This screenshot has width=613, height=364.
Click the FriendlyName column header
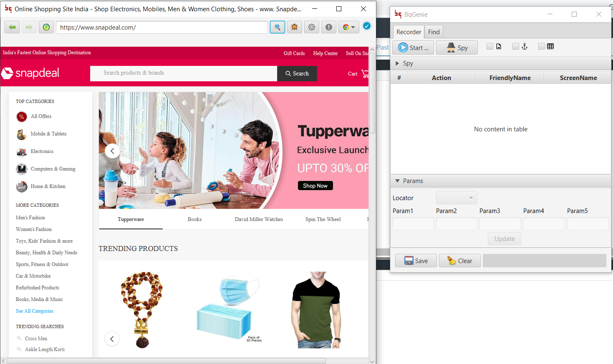tap(510, 78)
